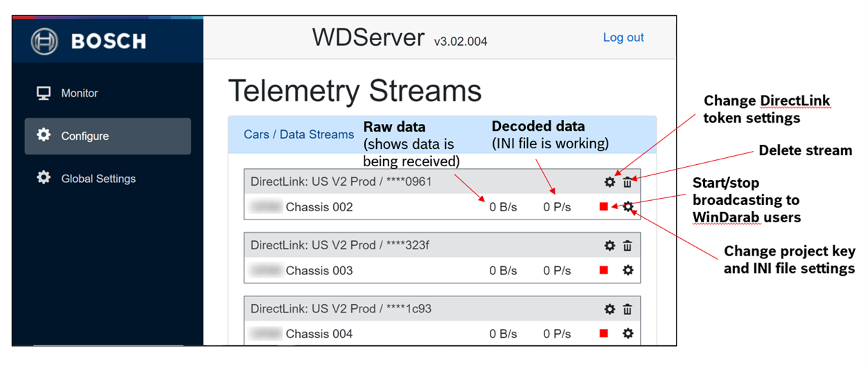Click the WDServer title text
The width and height of the screenshot is (868, 365).
(x=369, y=37)
